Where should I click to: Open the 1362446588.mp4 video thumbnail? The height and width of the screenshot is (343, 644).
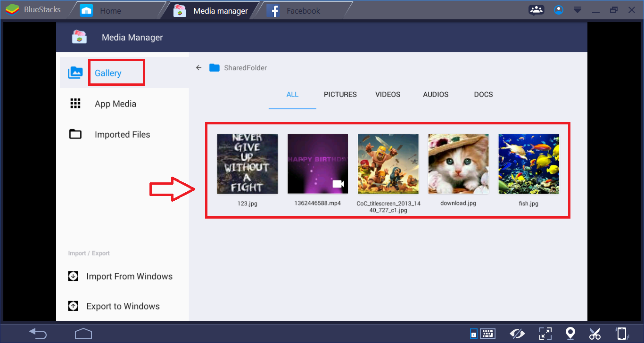click(x=318, y=164)
